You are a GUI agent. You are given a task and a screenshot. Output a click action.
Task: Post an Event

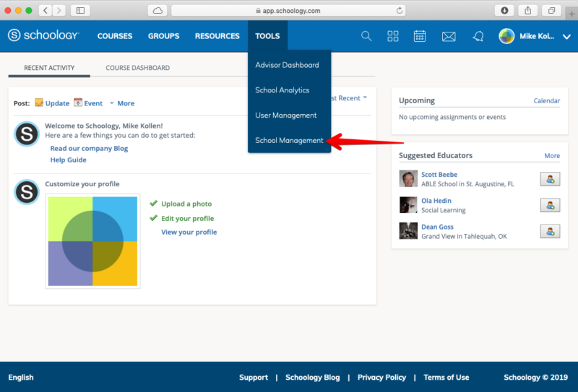[88, 103]
